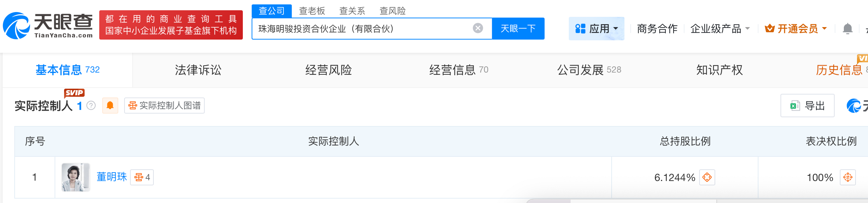Select the 经营风险 tab
Viewport: 868px width, 203px height.
pyautogui.click(x=329, y=70)
